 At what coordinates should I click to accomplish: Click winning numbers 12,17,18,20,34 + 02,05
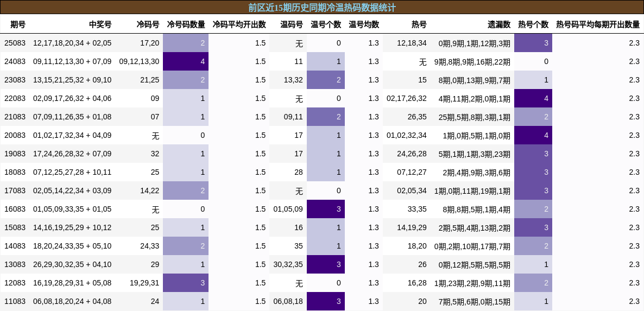coord(72,43)
